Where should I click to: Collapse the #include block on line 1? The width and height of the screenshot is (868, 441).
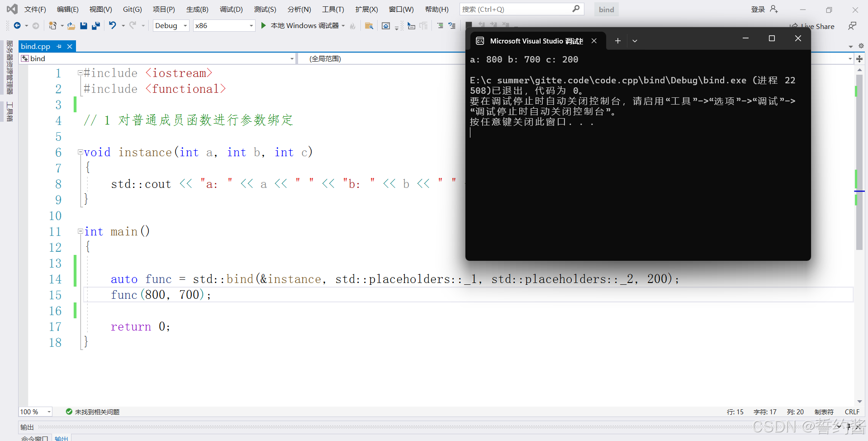point(80,72)
